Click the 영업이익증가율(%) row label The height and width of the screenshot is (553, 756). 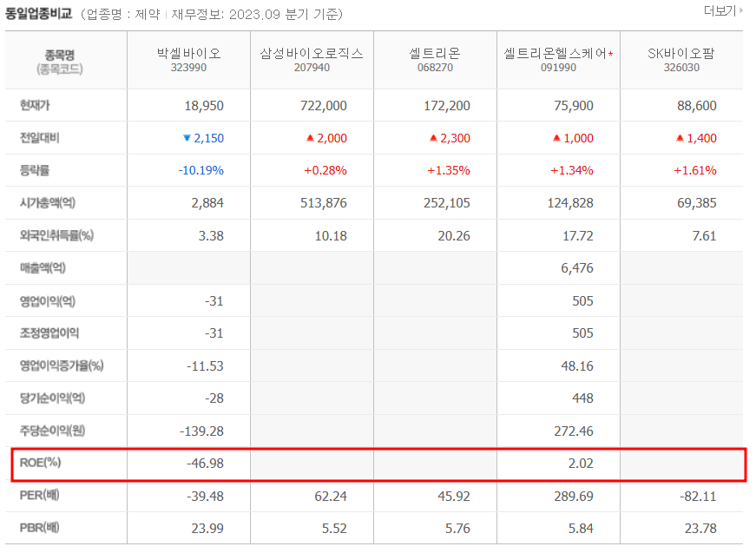[62, 365]
